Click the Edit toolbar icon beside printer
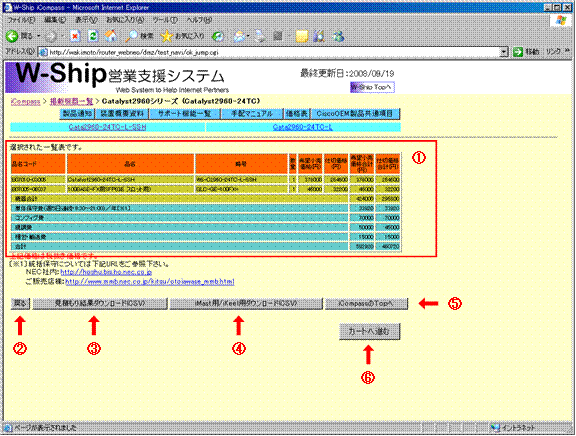The image size is (576, 436). click(x=278, y=36)
